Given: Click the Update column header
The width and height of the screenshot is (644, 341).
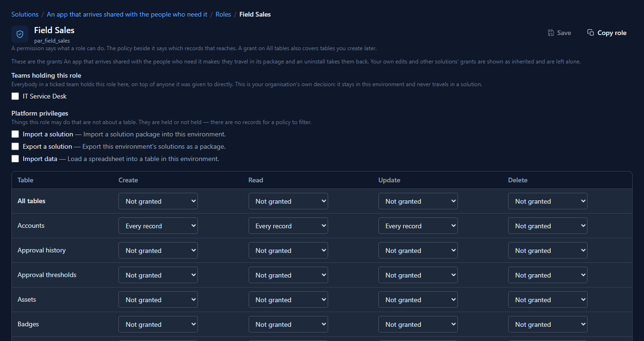Looking at the screenshot, I should 389,180.
